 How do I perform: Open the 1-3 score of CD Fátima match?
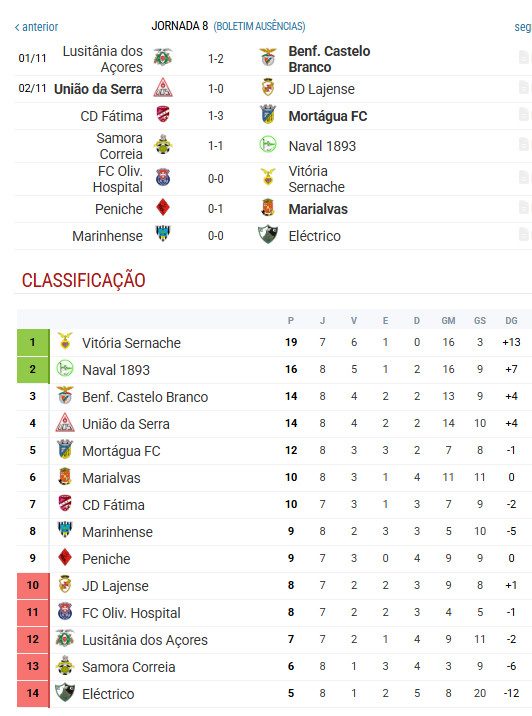tap(216, 116)
